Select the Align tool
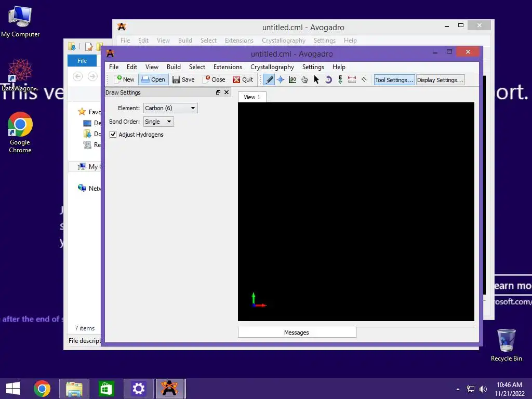This screenshot has width=532, height=399. point(364,79)
